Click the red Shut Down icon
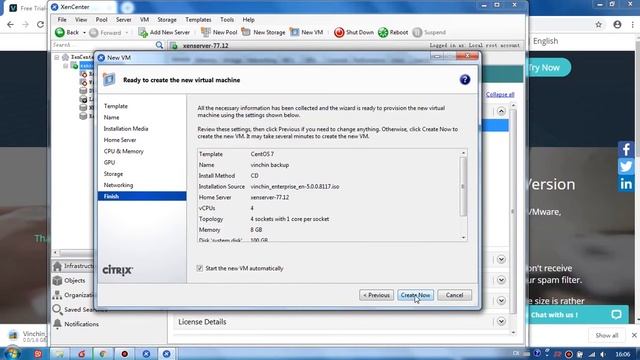 pyautogui.click(x=339, y=32)
